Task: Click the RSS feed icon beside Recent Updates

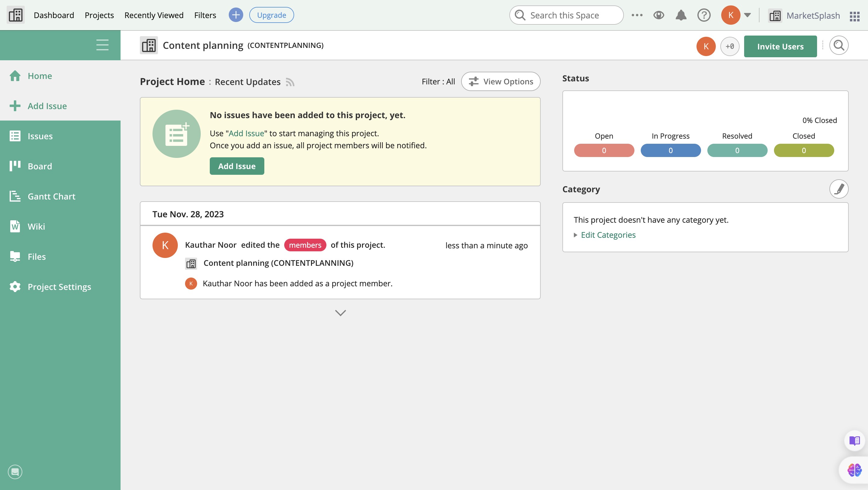Action: coord(290,82)
